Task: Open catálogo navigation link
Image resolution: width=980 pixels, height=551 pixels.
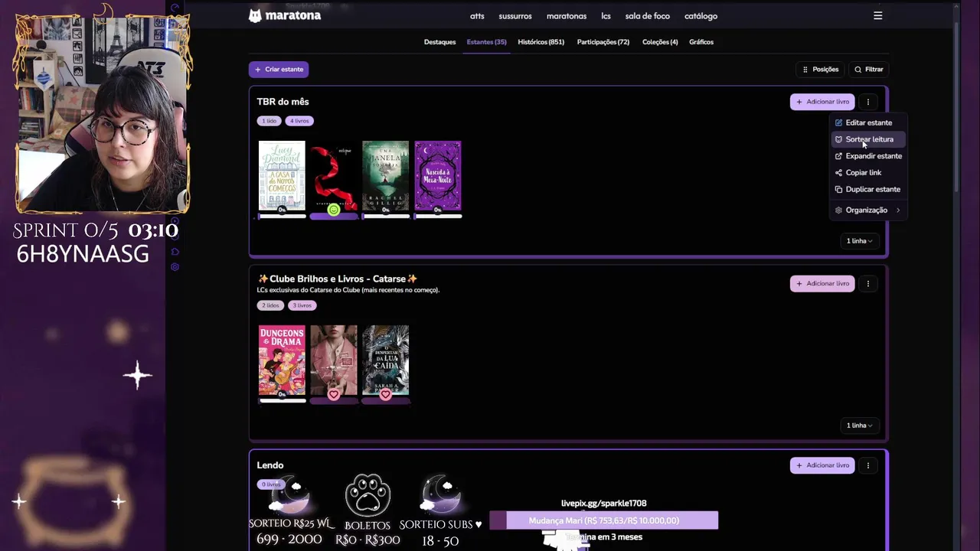Action: tap(701, 16)
